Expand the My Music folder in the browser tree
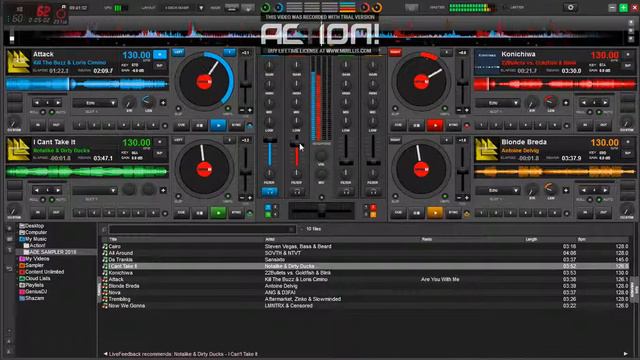The image size is (640, 360). coord(36,239)
